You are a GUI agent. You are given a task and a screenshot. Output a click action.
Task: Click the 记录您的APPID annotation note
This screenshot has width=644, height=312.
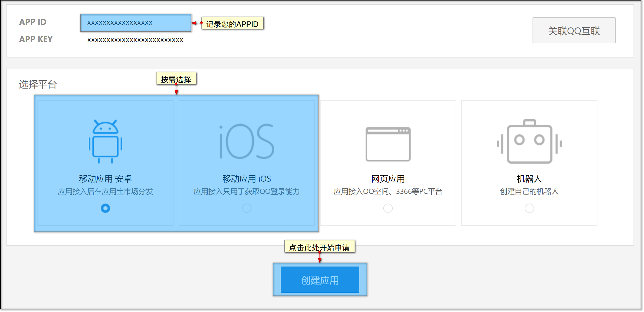(232, 24)
